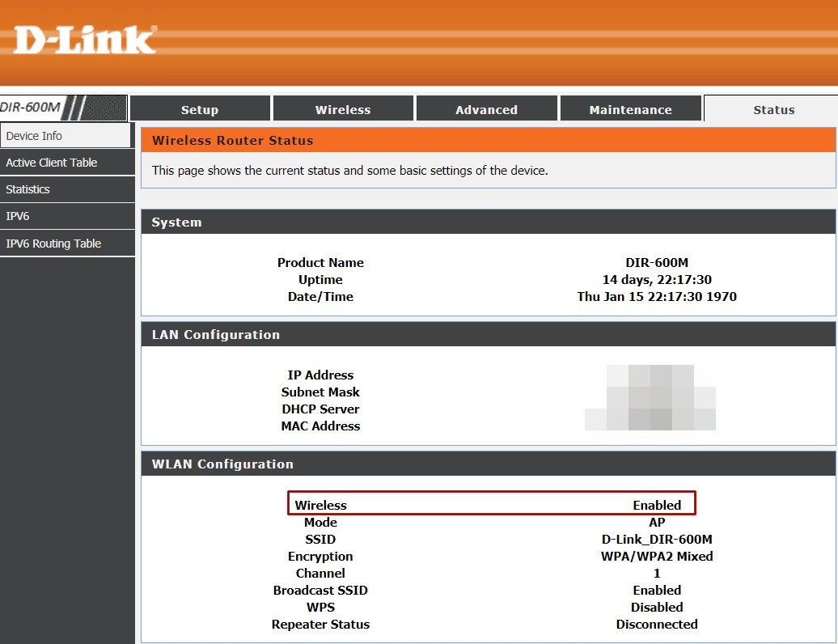Click the AP mode value
The width and height of the screenshot is (838, 644).
[x=657, y=522]
